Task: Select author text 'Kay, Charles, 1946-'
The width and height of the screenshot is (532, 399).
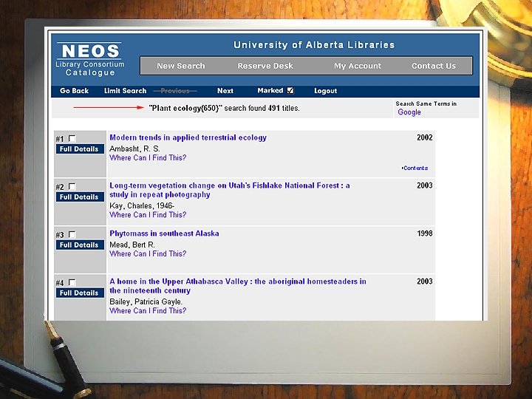Action: coord(142,205)
